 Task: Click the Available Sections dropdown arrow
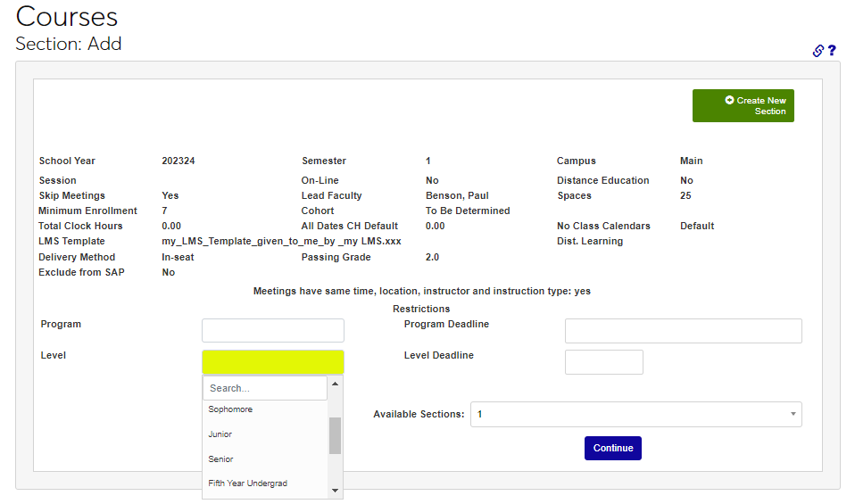pos(793,414)
